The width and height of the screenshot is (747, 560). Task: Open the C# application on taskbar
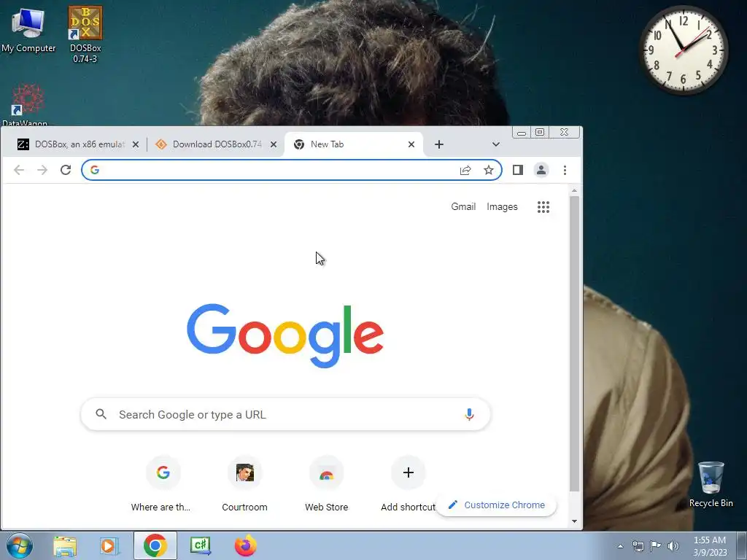tap(200, 545)
